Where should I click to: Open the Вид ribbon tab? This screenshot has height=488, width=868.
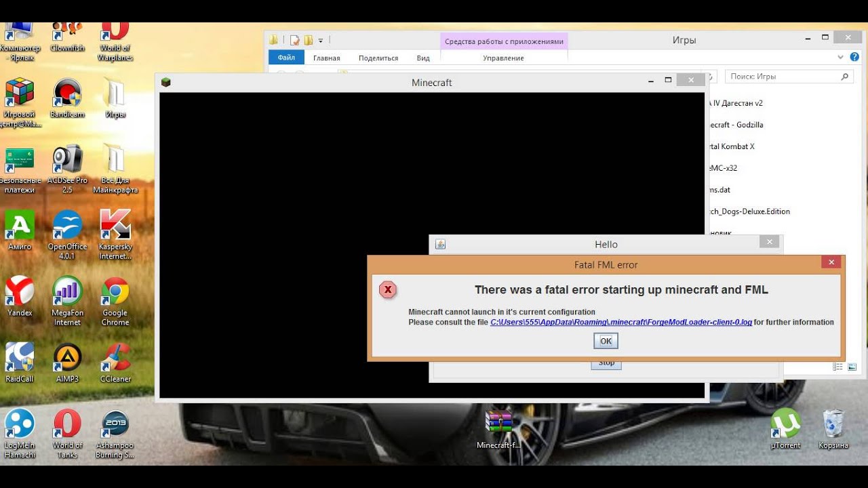click(423, 58)
